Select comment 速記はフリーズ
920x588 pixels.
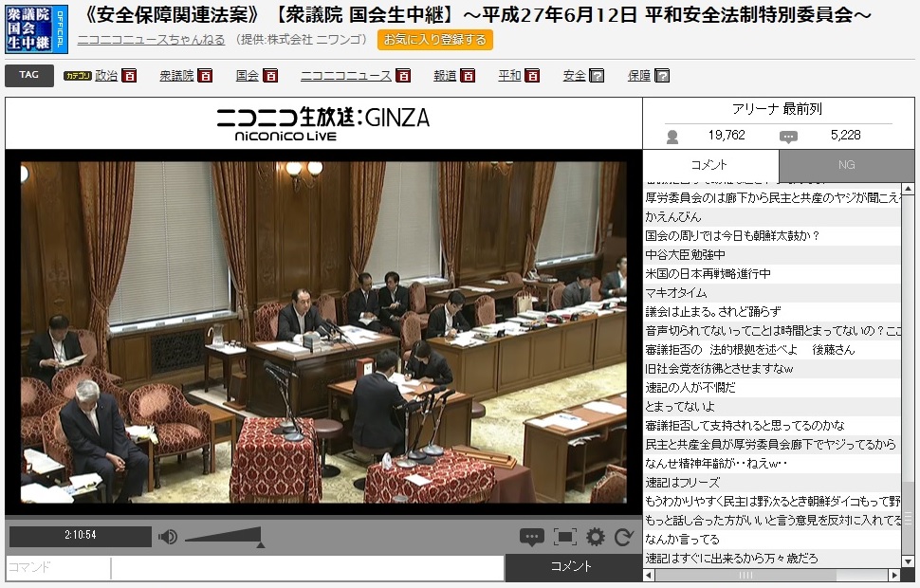coord(772,483)
